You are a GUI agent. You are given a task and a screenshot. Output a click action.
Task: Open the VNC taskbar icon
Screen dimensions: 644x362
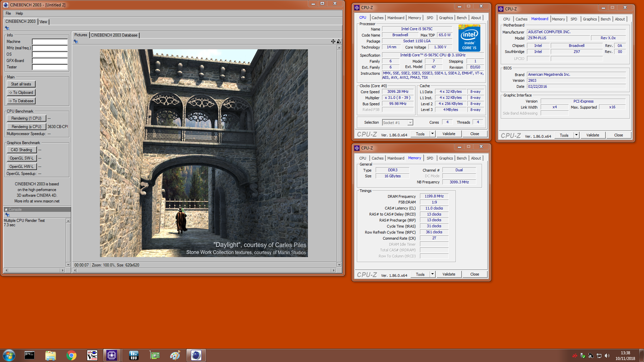92,355
